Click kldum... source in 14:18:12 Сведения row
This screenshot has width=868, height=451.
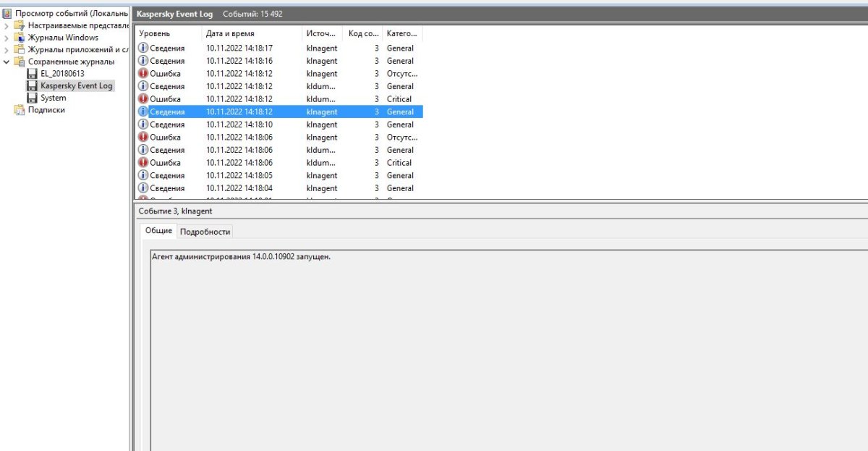321,86
